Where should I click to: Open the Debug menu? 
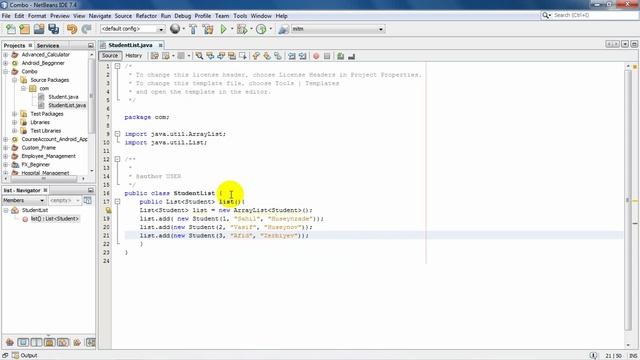point(182,16)
